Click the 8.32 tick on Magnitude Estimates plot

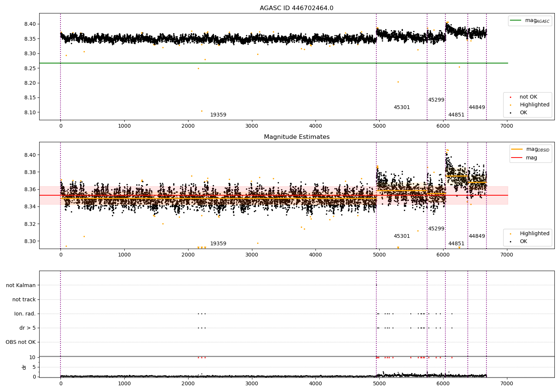29,224
